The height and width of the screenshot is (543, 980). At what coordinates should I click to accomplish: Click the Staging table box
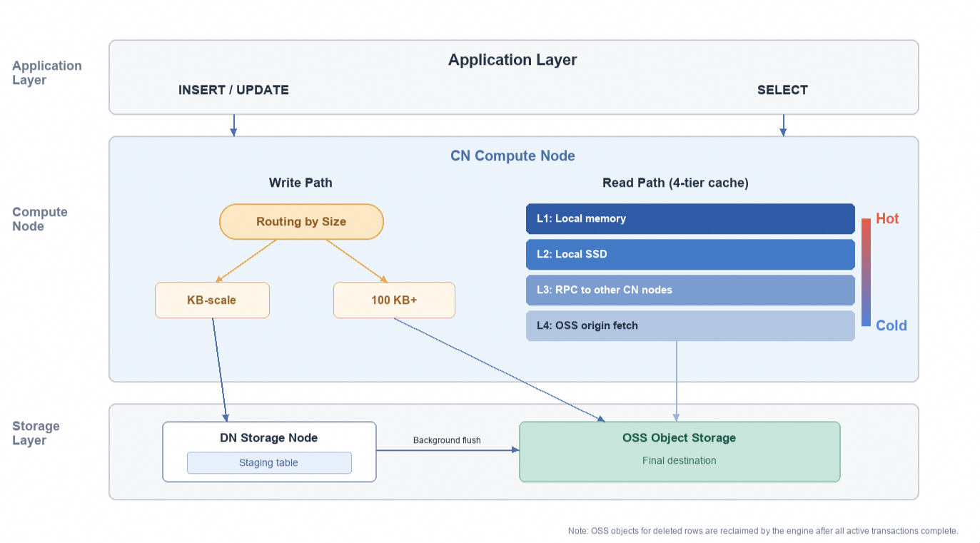point(269,462)
